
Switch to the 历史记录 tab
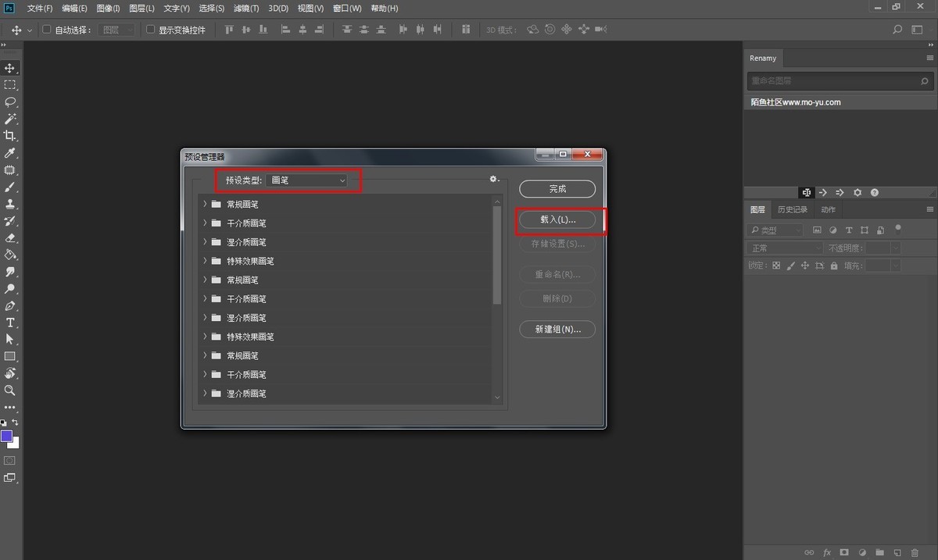click(x=793, y=209)
